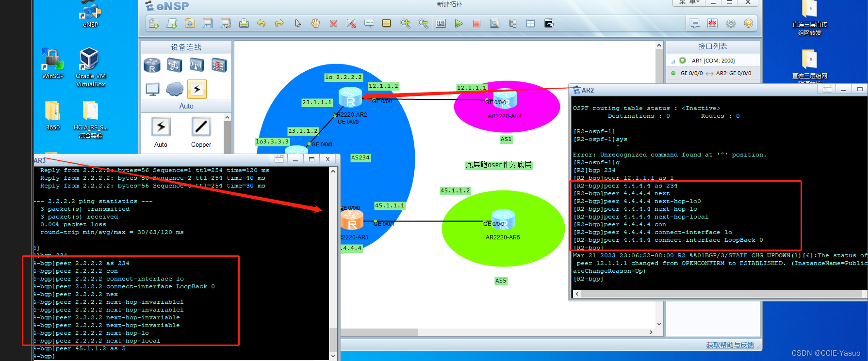Click the New Topology toolbar icon

tap(154, 23)
